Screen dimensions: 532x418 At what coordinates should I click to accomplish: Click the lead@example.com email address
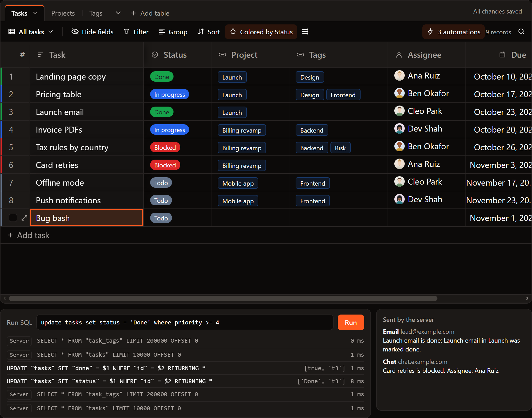pyautogui.click(x=427, y=332)
